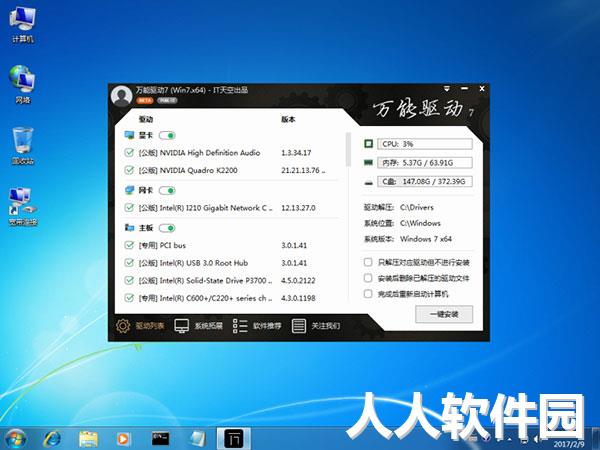This screenshot has width=600, height=450.
Task: Click the 一键安装 install button
Action: pos(444,314)
